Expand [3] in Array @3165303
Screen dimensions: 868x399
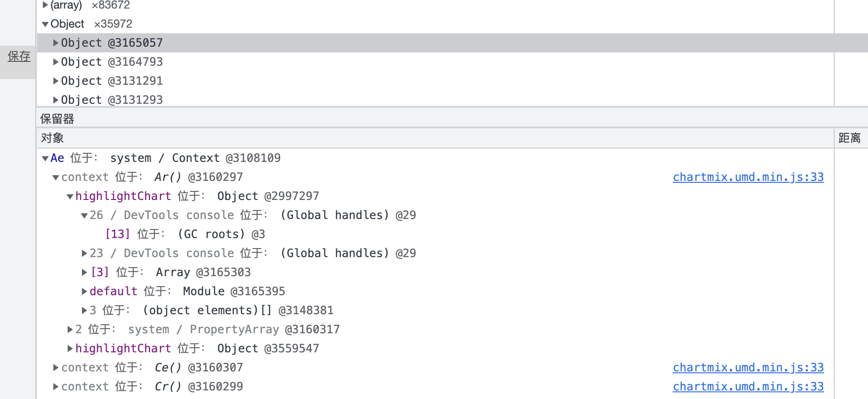(x=84, y=272)
